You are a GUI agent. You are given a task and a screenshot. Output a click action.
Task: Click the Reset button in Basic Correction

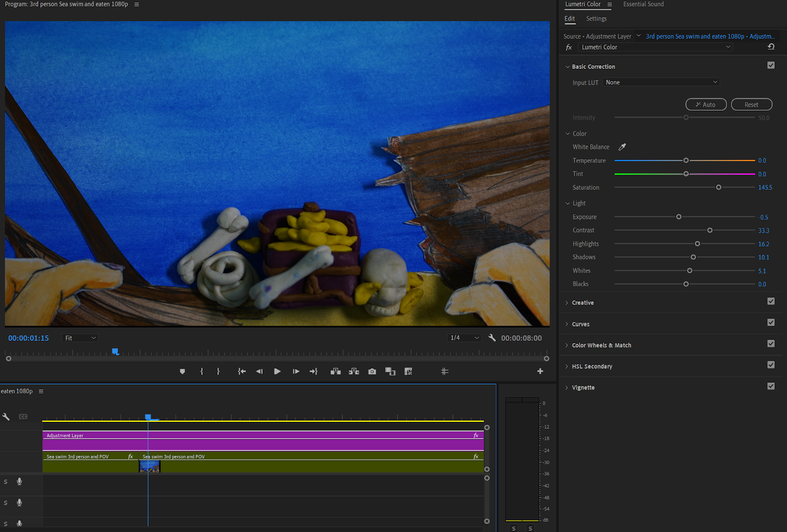point(751,105)
